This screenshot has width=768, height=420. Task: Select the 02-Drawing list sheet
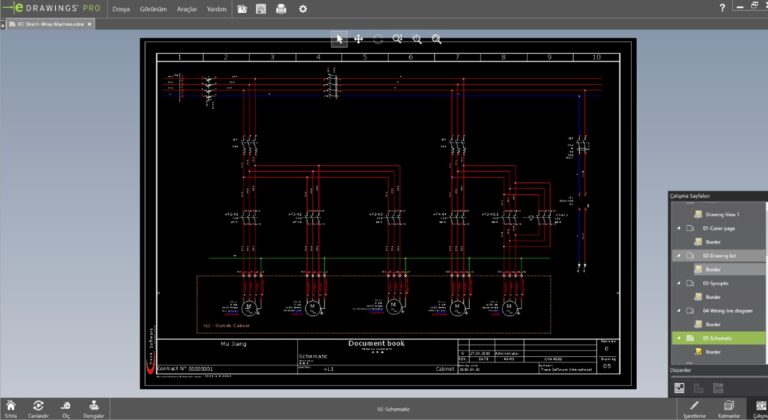[719, 256]
